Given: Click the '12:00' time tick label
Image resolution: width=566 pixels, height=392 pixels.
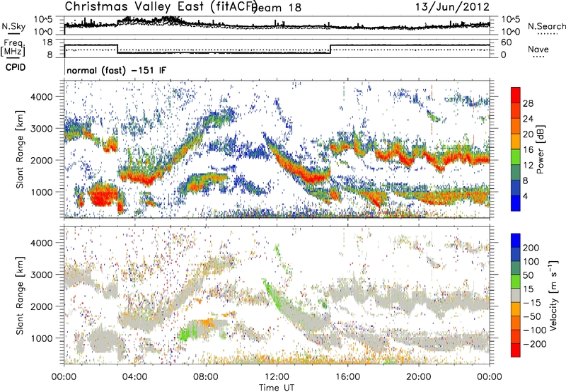Looking at the screenshot, I should (x=277, y=377).
